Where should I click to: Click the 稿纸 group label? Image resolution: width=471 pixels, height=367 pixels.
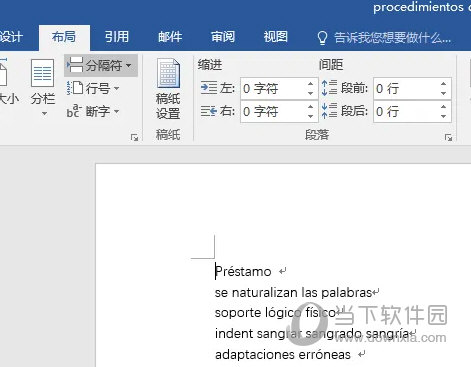(x=168, y=135)
